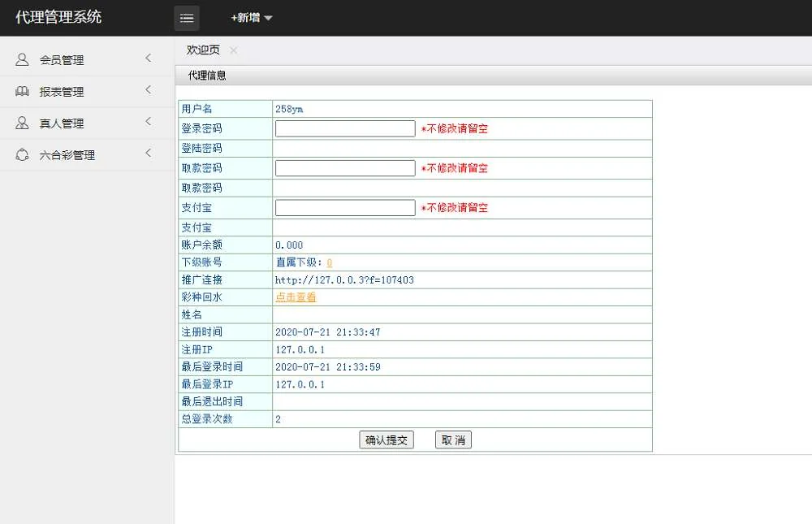Click the 六合彩管理 headset icon
The height and width of the screenshot is (524, 812).
click(x=23, y=154)
